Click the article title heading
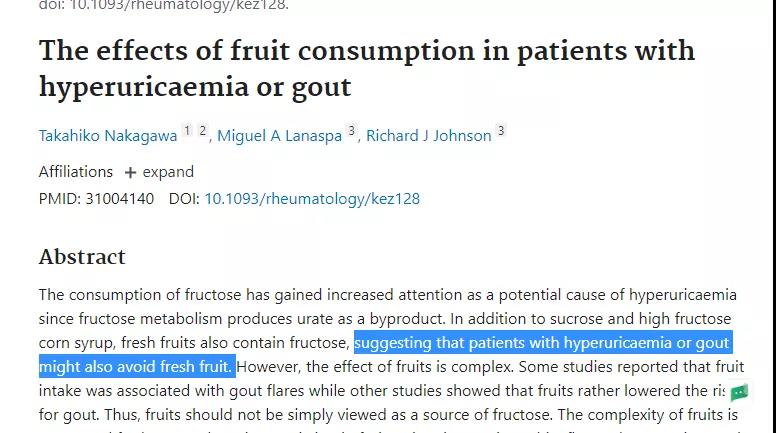The height and width of the screenshot is (433, 776). (x=367, y=68)
